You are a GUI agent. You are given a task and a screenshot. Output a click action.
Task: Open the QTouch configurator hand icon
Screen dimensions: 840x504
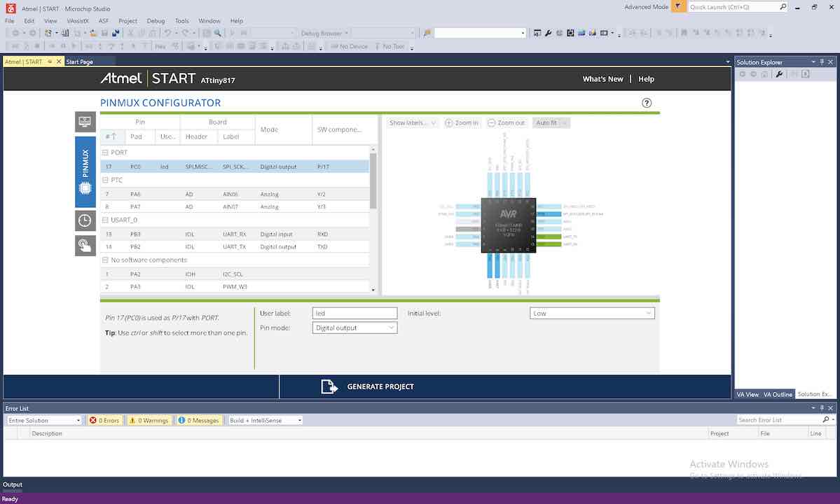pyautogui.click(x=85, y=245)
